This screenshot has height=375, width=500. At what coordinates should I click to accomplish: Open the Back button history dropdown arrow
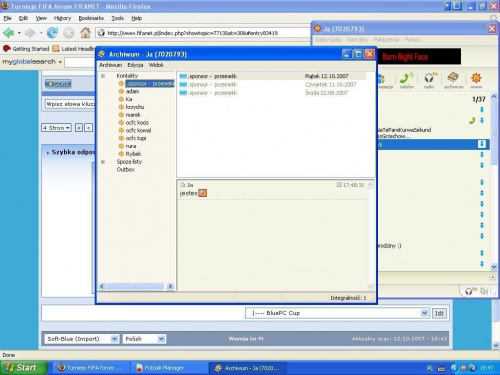19,33
